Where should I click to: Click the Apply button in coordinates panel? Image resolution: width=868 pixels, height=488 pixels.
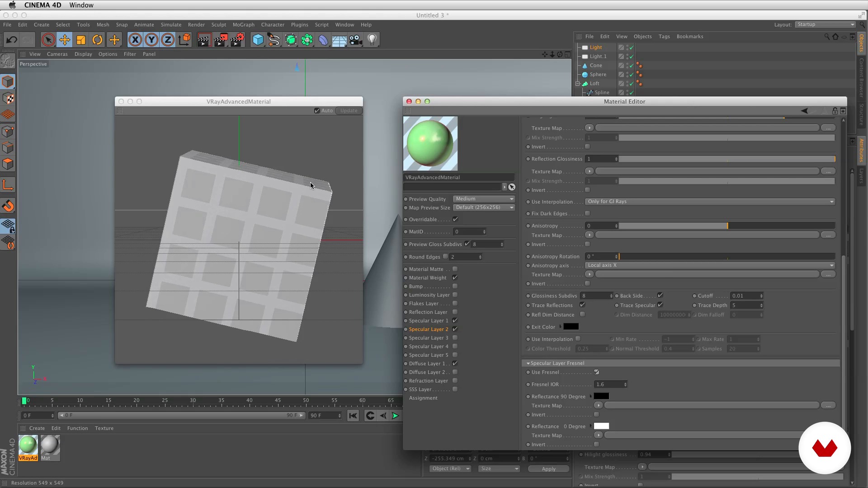548,469
